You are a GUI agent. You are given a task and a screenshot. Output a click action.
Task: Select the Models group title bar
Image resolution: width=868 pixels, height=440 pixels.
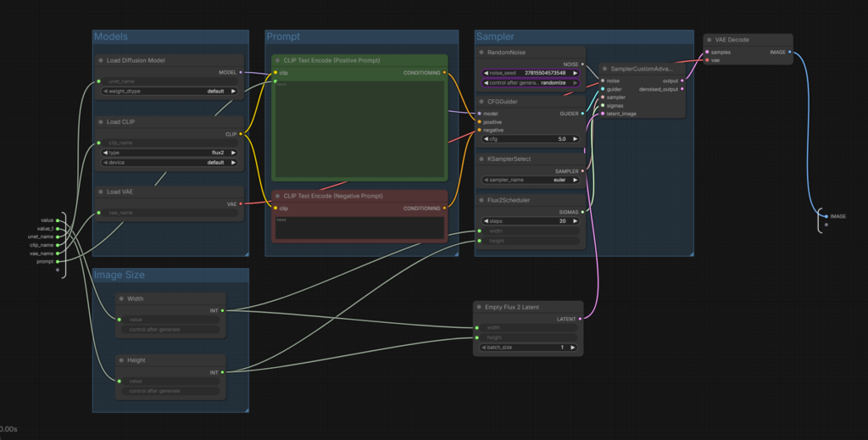point(170,36)
